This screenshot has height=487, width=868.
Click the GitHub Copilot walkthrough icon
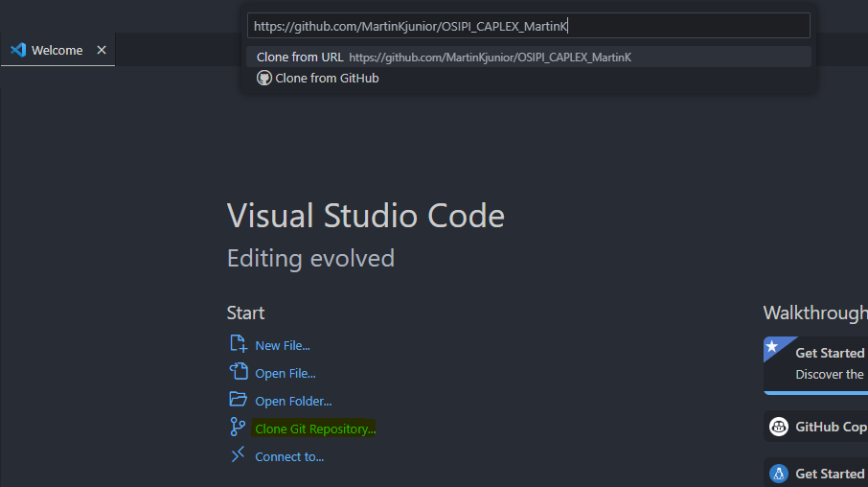[779, 427]
